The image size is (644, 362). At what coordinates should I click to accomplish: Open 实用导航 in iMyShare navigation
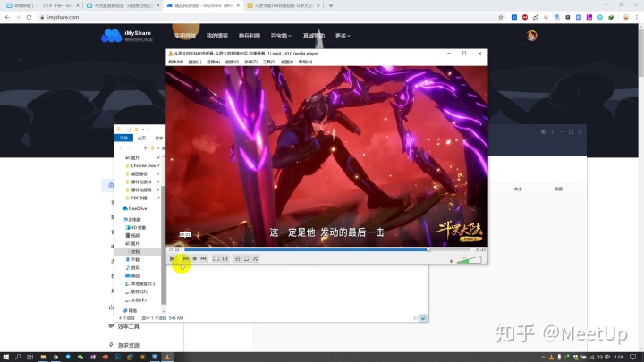click(185, 36)
